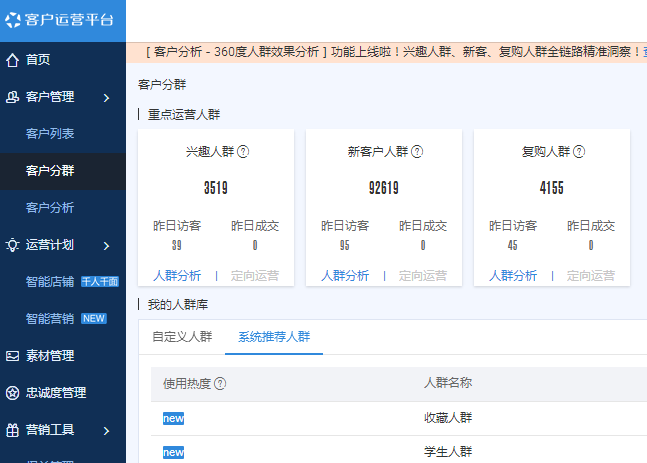Open 素材管理 in the sidebar
Screen dimensions: 647x463
(50, 356)
